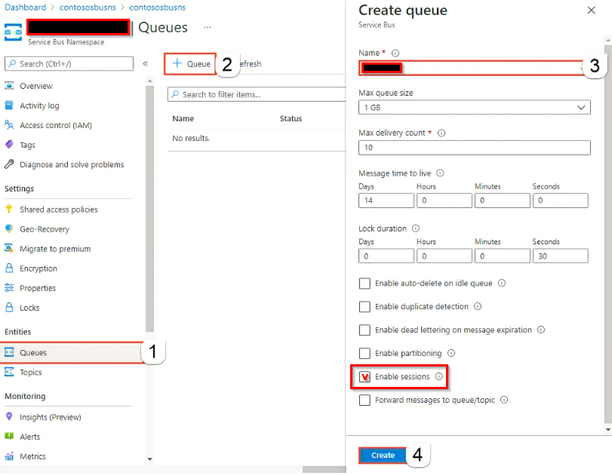Click the Insights (Preview) bulb icon
Image resolution: width=612 pixels, height=475 pixels.
(x=9, y=416)
